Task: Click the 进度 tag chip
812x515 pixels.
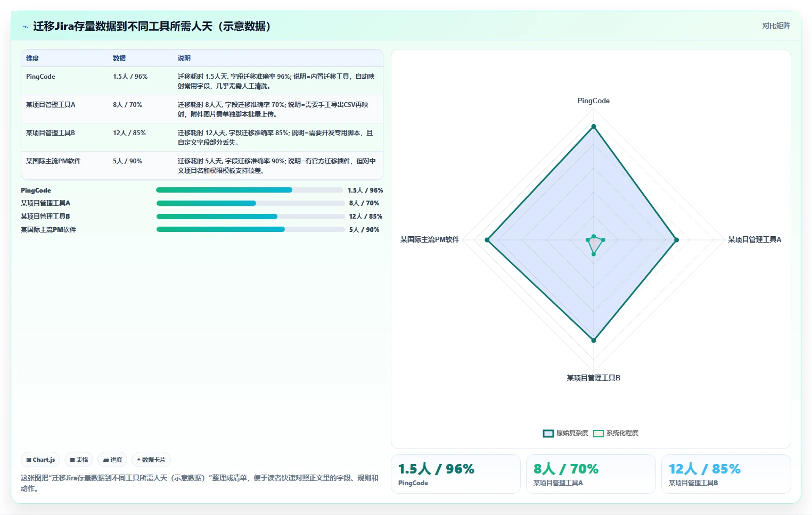Action: (112, 460)
